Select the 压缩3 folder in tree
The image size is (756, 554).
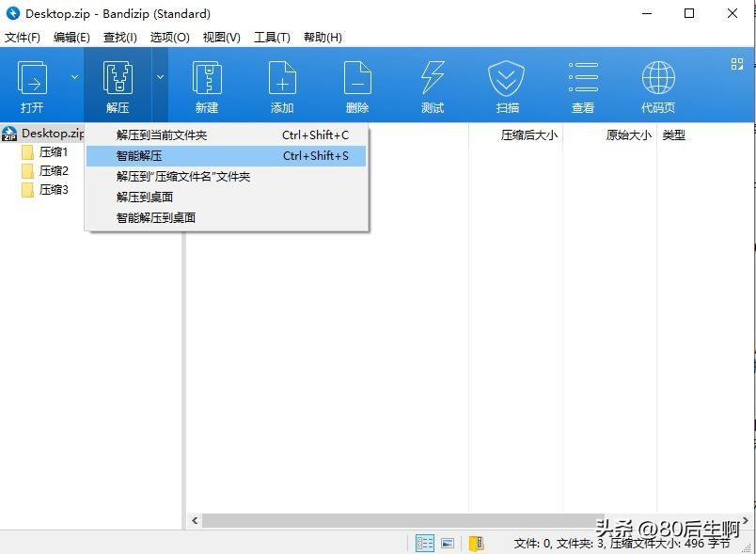(45, 189)
